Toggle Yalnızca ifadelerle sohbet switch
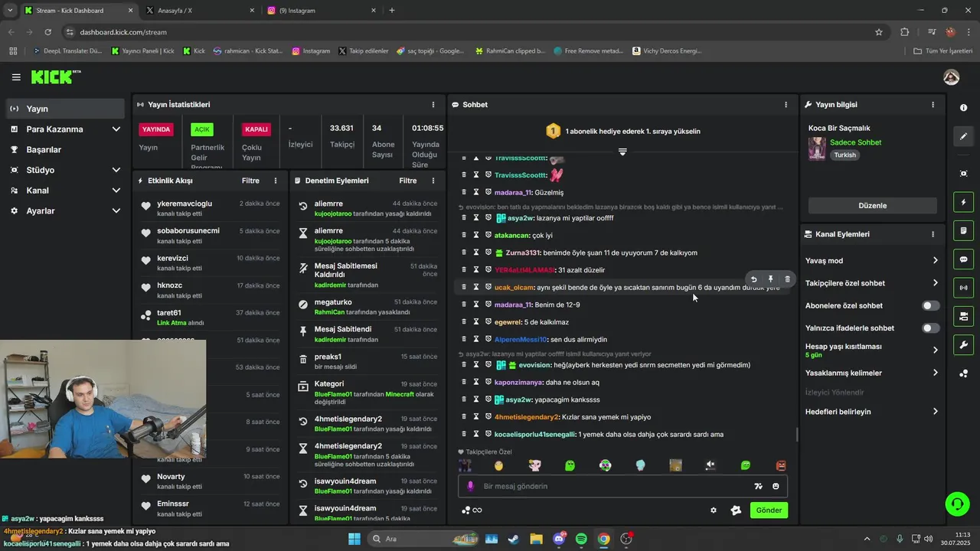Image resolution: width=980 pixels, height=551 pixels. (930, 328)
